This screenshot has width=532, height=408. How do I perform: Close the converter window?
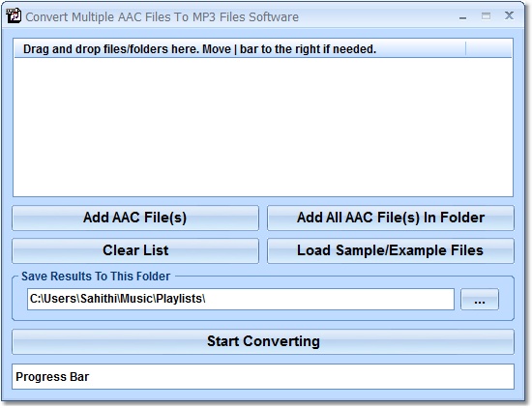click(509, 15)
